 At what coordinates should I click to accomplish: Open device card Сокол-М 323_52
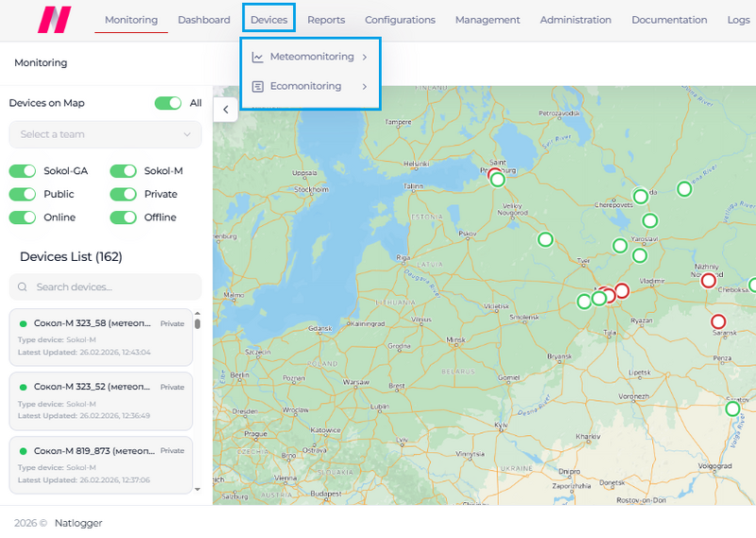[101, 401]
